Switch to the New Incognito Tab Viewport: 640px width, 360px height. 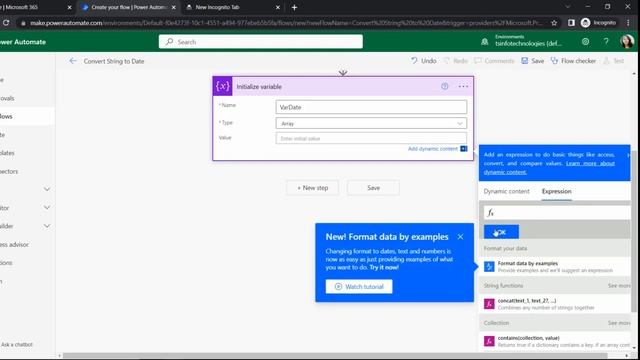tap(233, 7)
